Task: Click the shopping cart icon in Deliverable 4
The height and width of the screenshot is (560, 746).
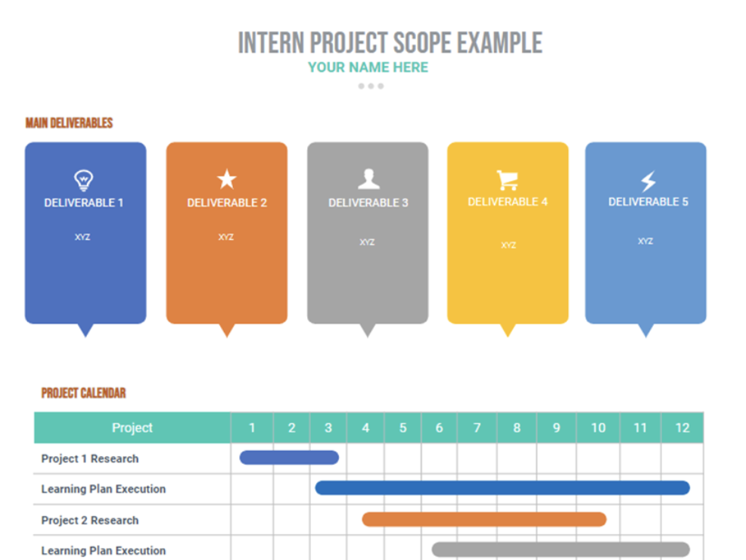Action: tap(507, 180)
